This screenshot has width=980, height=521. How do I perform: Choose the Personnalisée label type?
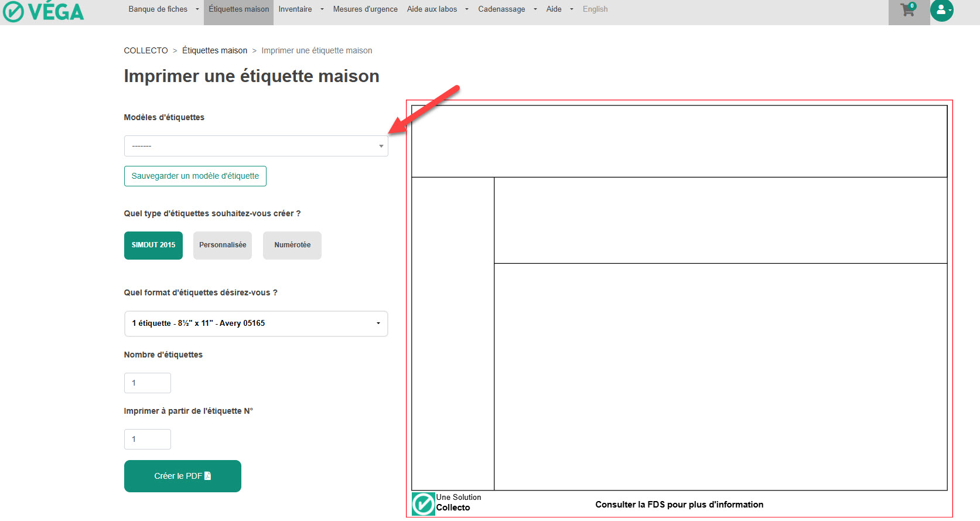pos(223,245)
